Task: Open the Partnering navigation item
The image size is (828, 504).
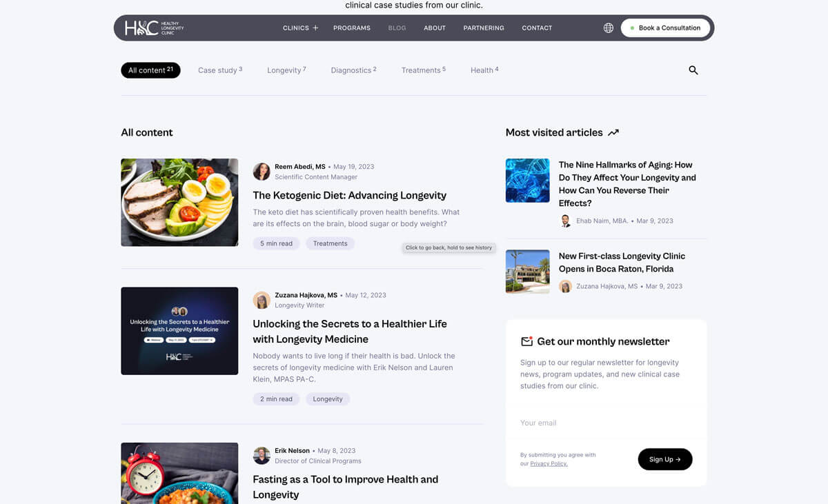Action: (484, 28)
